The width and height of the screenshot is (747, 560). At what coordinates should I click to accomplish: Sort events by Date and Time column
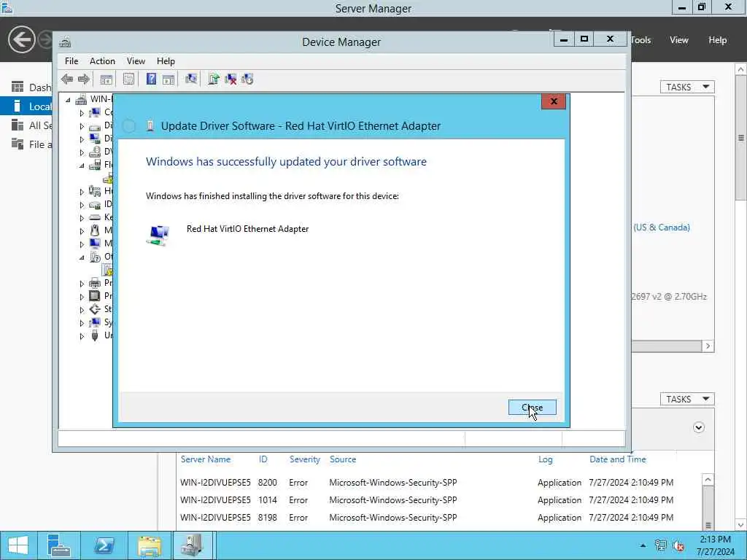click(x=618, y=459)
